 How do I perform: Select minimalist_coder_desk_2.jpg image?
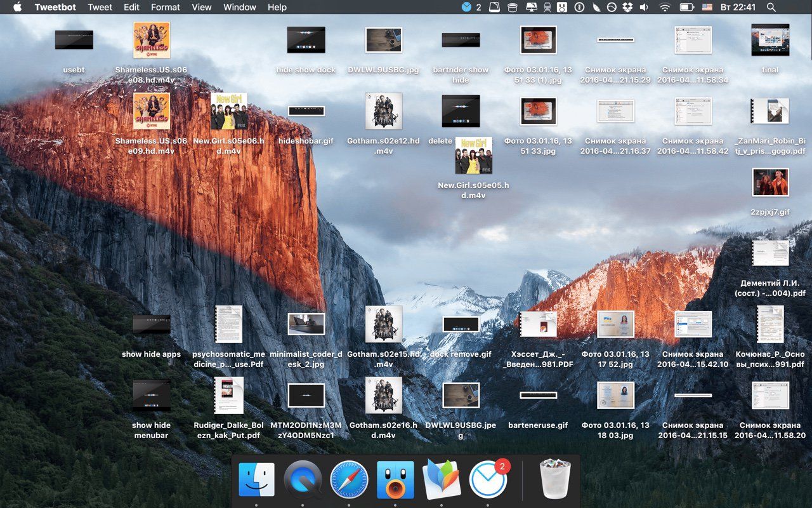point(306,324)
